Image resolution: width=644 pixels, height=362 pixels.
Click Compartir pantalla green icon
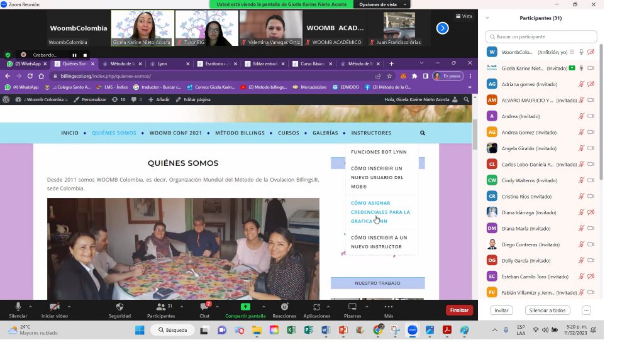[245, 307]
